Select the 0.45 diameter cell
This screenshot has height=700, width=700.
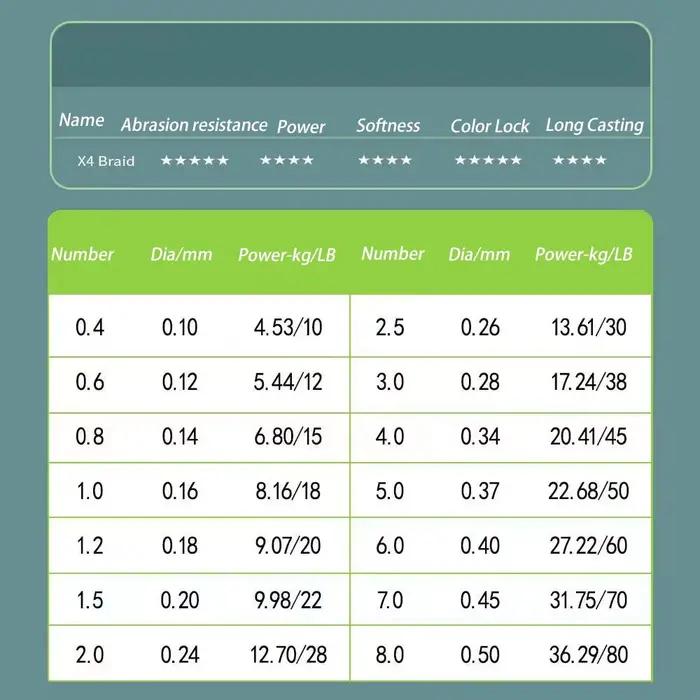coord(480,600)
